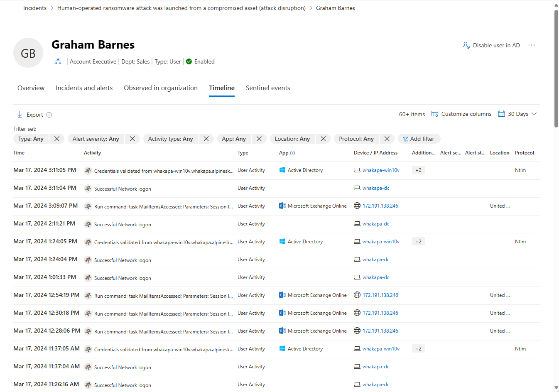Viewport: 559px width, 392px height.
Task: Expand the 30 Days date range dropdown
Action: click(x=534, y=114)
